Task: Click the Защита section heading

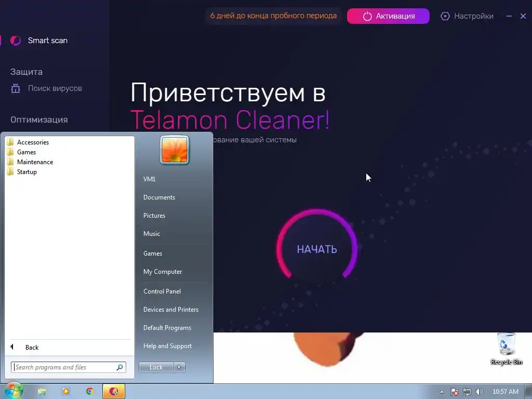Action: (26, 72)
